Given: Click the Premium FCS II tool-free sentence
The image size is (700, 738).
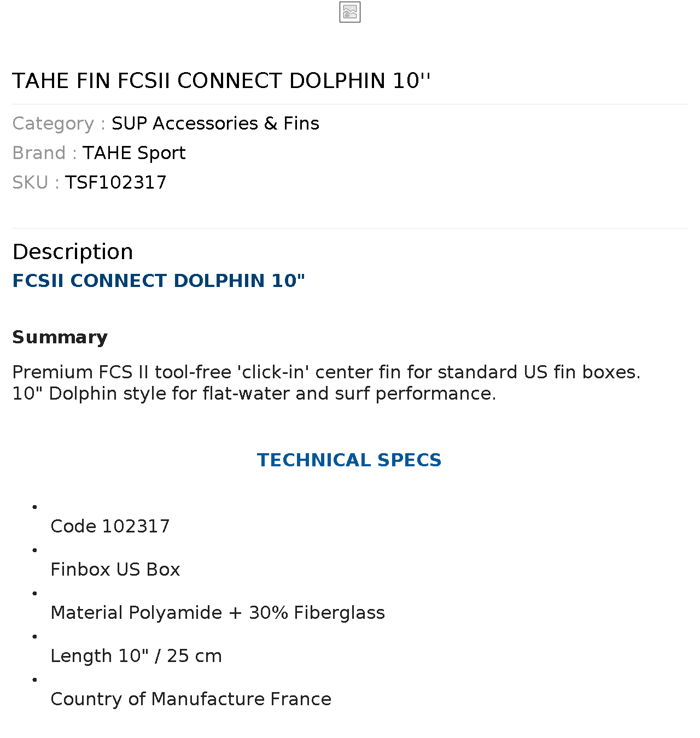Looking at the screenshot, I should point(326,372).
